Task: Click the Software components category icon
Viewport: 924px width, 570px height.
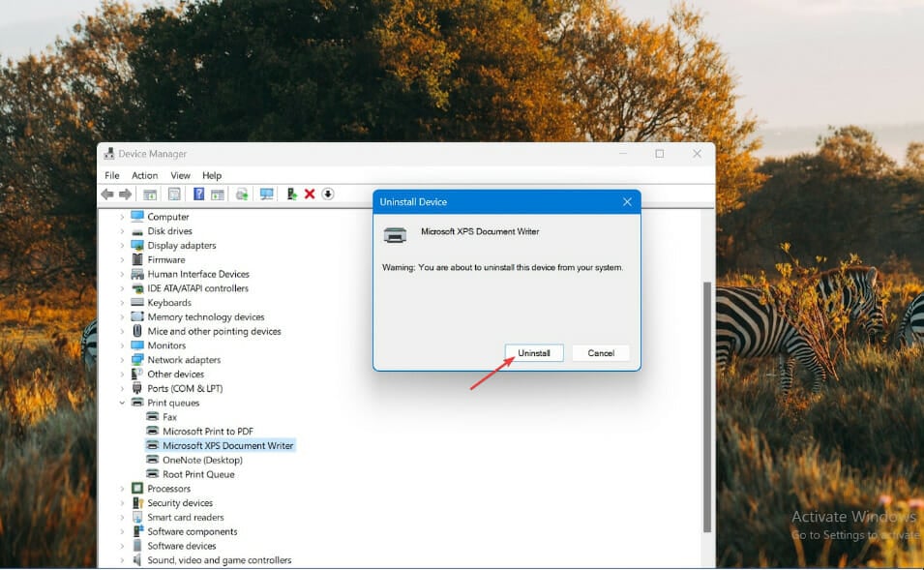Action: [137, 531]
